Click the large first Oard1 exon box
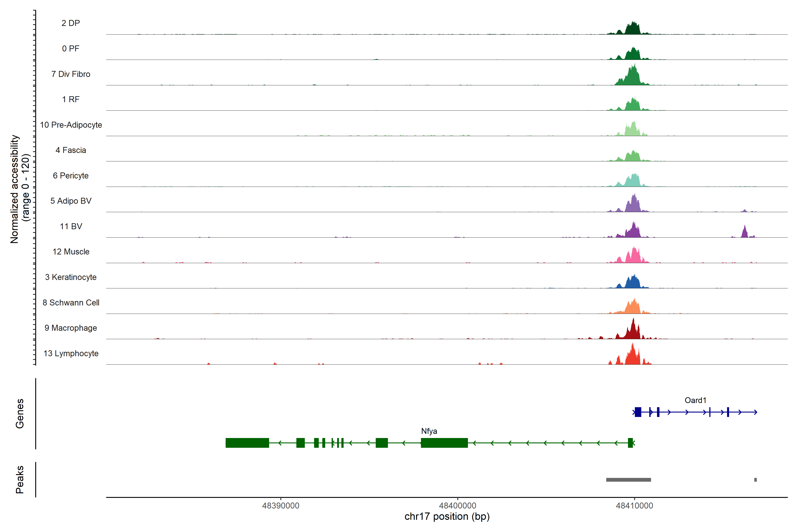Viewport: 798px width, 532px height. 638,412
